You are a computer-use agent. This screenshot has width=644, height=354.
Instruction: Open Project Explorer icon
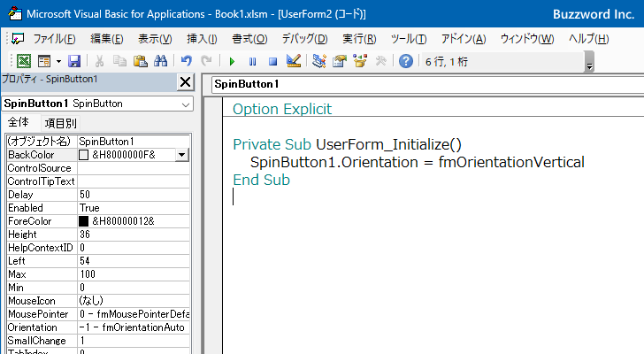pos(319,61)
